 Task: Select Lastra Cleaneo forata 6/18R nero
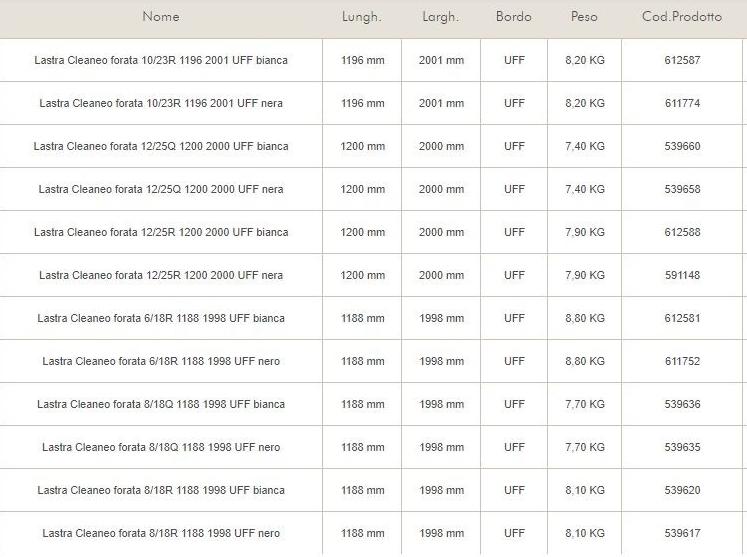161,362
